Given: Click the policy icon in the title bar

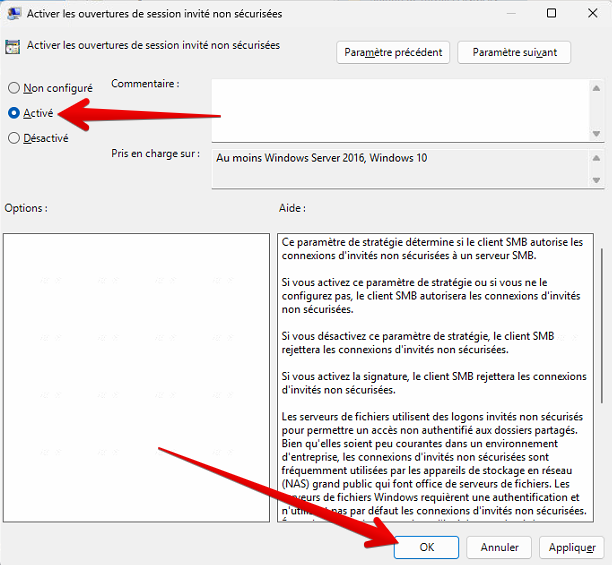Looking at the screenshot, I should point(15,14).
